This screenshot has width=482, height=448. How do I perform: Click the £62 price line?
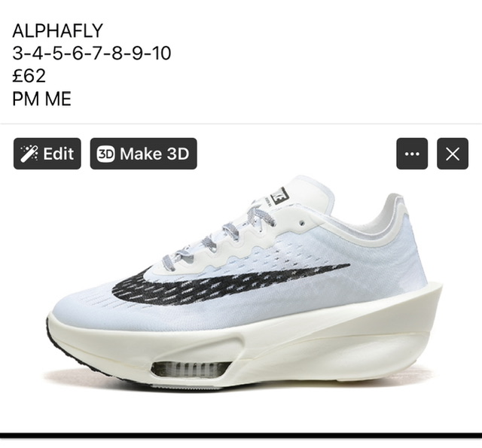29,76
